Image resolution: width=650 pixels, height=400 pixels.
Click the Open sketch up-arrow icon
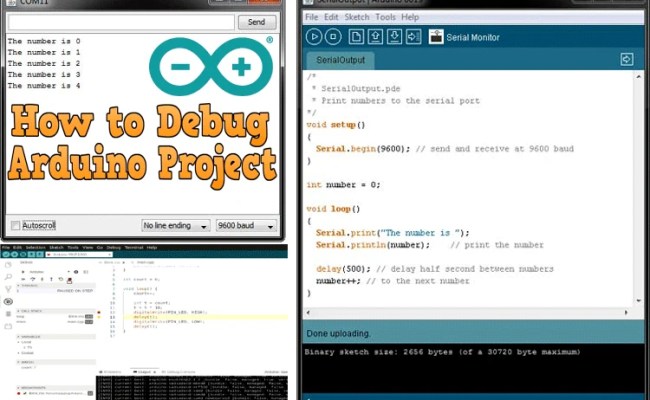[375, 37]
